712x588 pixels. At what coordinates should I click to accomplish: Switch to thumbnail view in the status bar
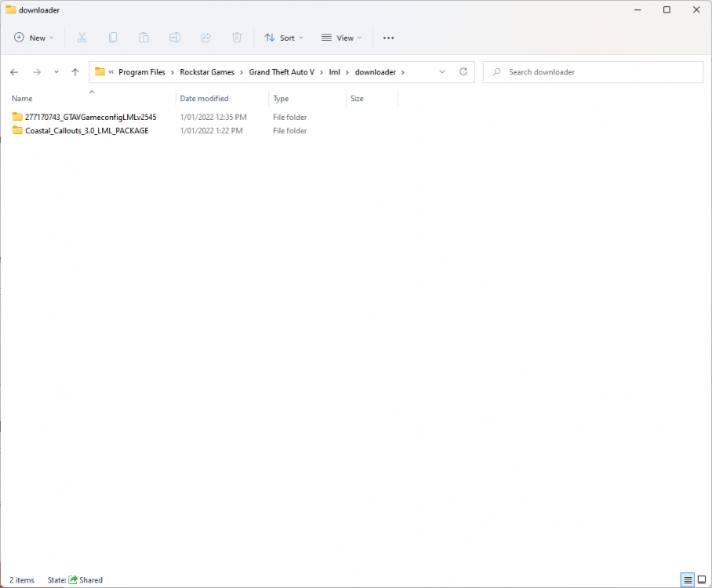(x=702, y=580)
